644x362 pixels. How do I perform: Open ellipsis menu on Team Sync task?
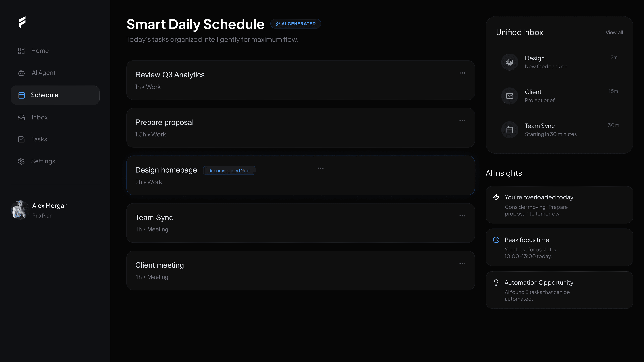pos(462,216)
